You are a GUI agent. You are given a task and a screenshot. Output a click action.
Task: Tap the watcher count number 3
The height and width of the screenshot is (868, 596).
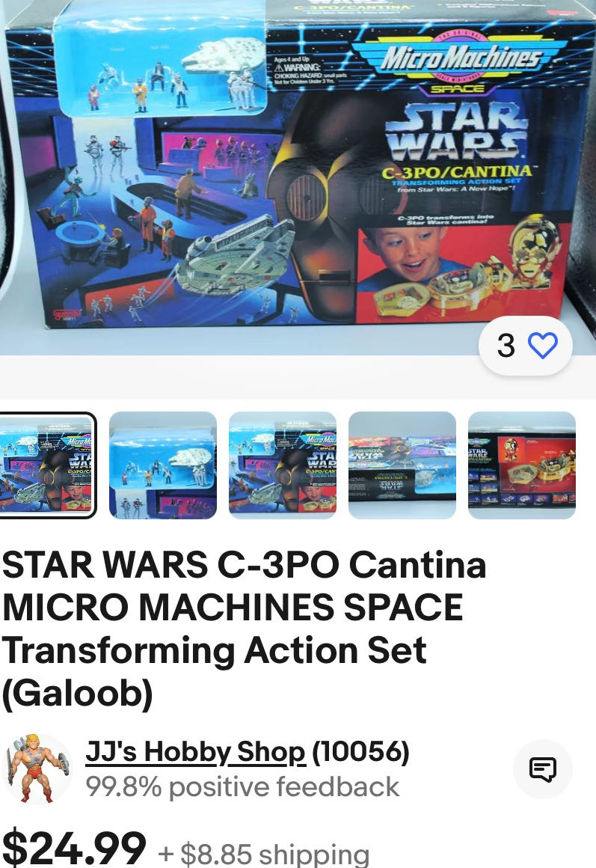click(506, 346)
